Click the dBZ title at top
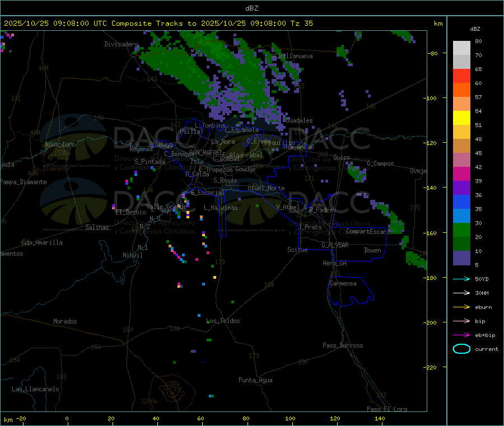The height and width of the screenshot is (426, 504). [x=251, y=8]
